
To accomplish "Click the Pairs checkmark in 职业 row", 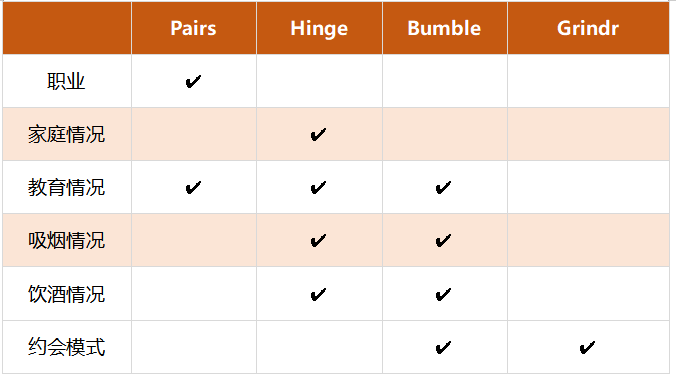I will click(x=193, y=81).
